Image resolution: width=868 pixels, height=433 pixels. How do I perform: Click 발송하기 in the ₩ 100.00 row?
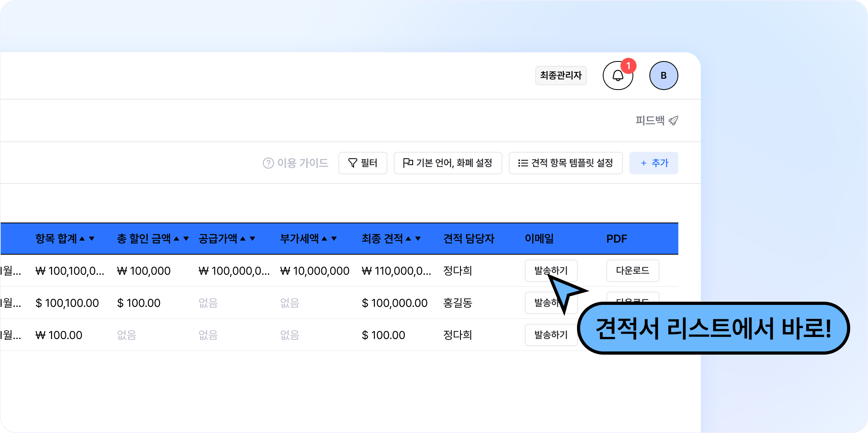(x=551, y=335)
